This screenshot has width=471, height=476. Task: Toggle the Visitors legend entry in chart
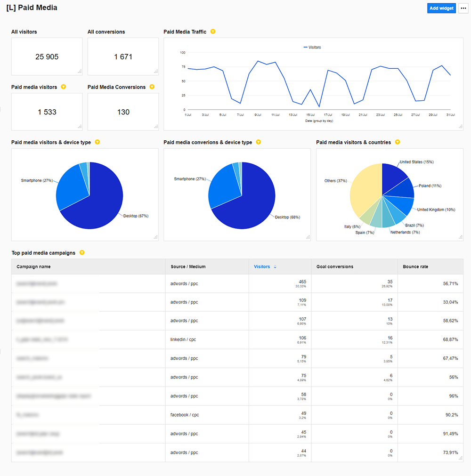point(312,48)
